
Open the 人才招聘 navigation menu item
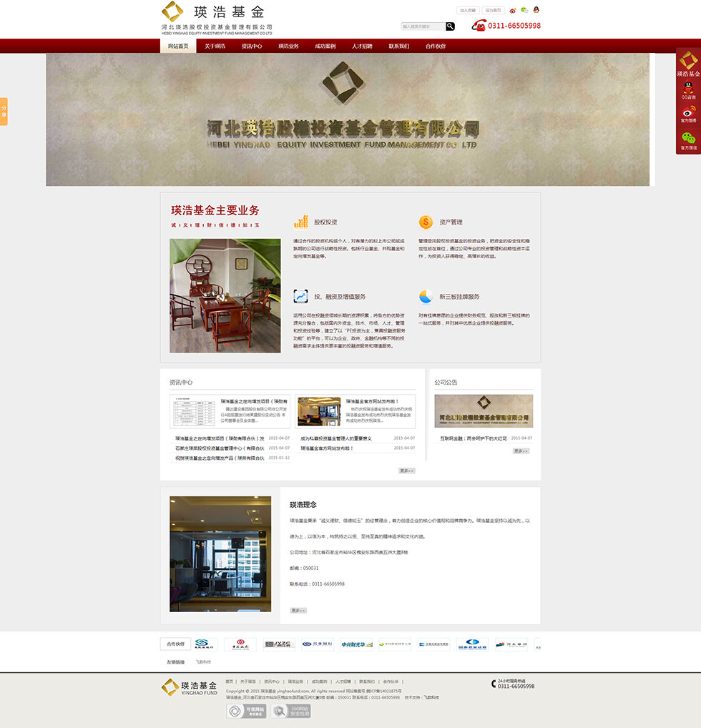[362, 46]
